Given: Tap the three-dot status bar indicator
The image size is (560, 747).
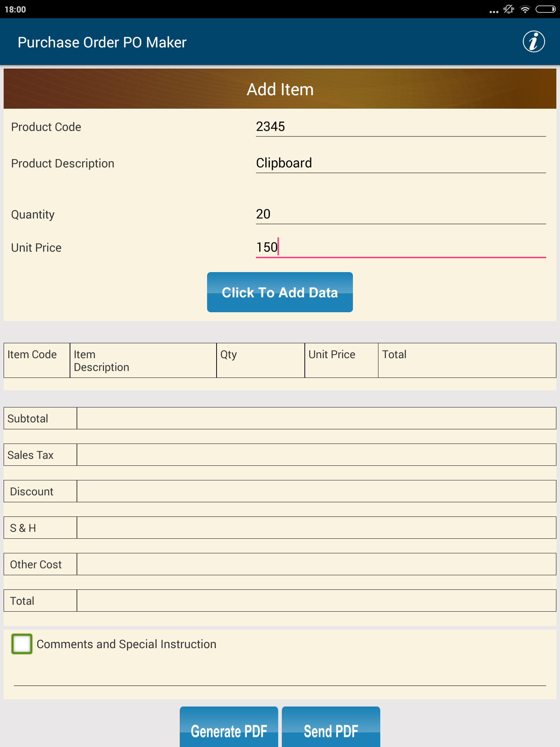Looking at the screenshot, I should click(x=494, y=12).
